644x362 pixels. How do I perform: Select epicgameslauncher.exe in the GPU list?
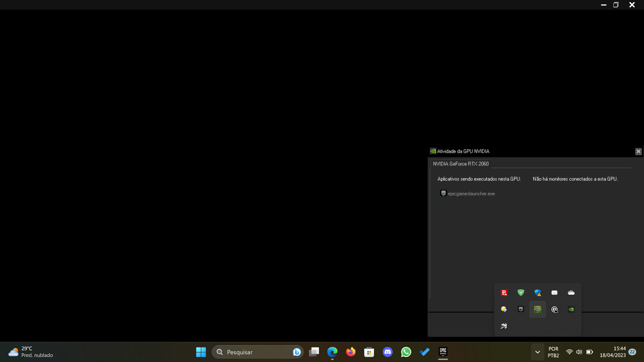coord(471,194)
